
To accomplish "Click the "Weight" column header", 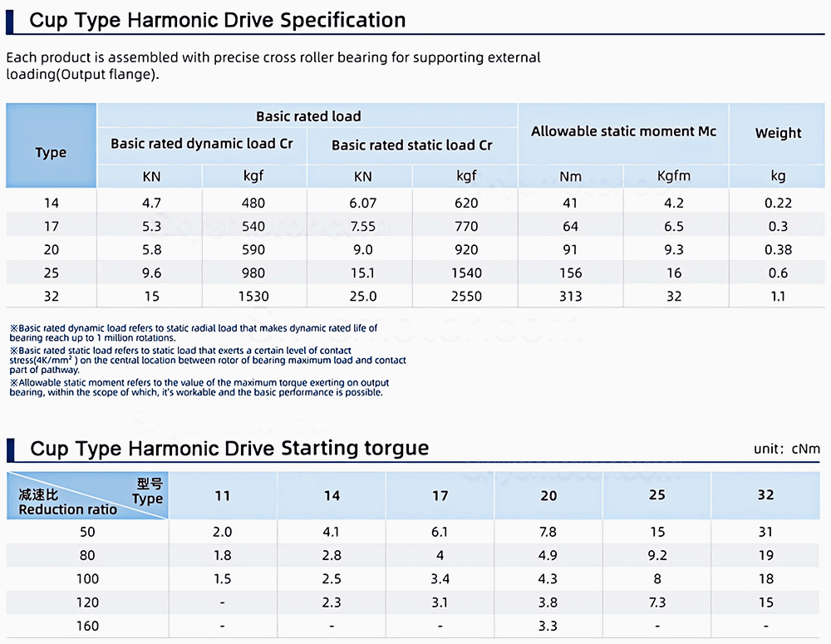I will (778, 133).
